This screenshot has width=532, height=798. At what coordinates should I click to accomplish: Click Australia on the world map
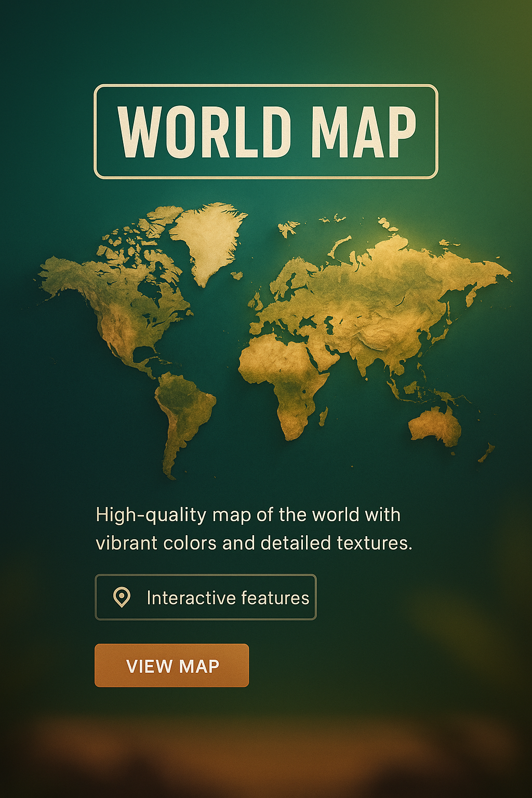point(435,426)
